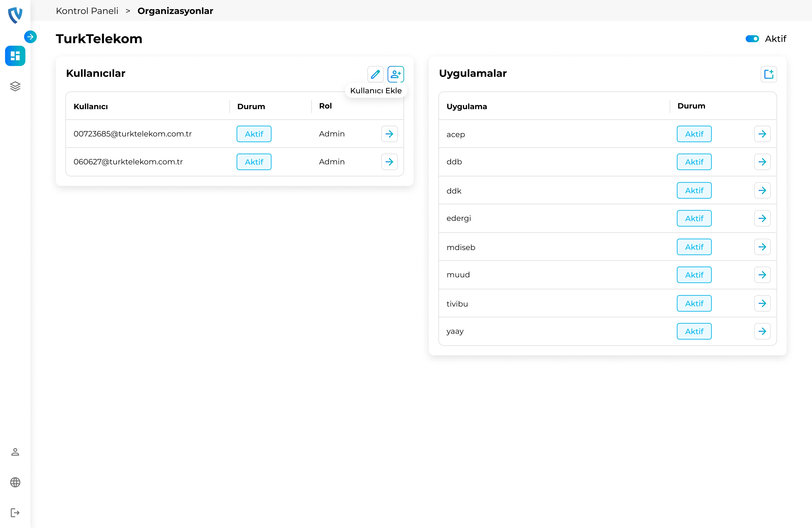Select the acep application name
The height and width of the screenshot is (528, 812).
[455, 135]
